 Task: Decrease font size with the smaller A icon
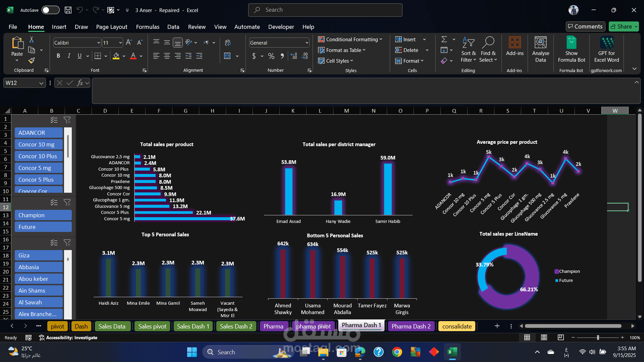140,43
